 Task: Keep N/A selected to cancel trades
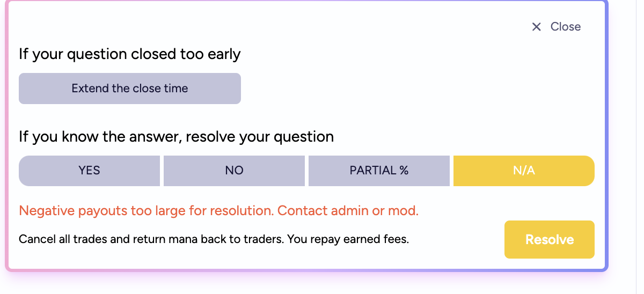pyautogui.click(x=524, y=171)
